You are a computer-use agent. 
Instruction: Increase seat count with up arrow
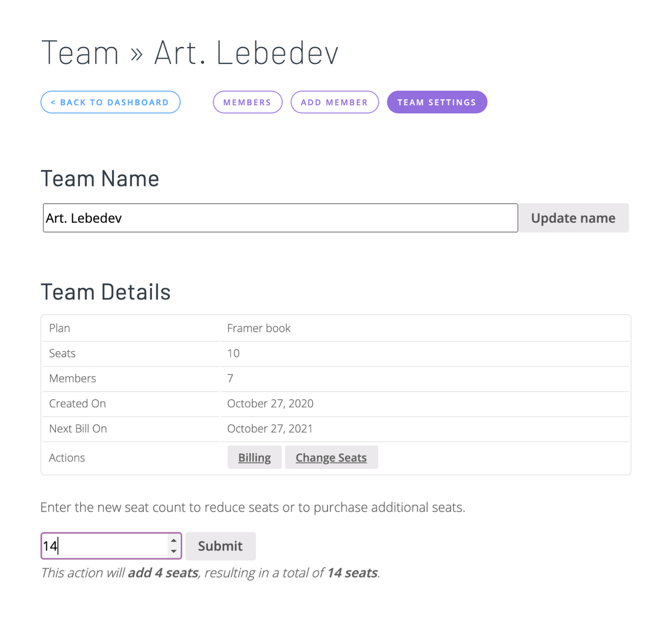pos(174,541)
